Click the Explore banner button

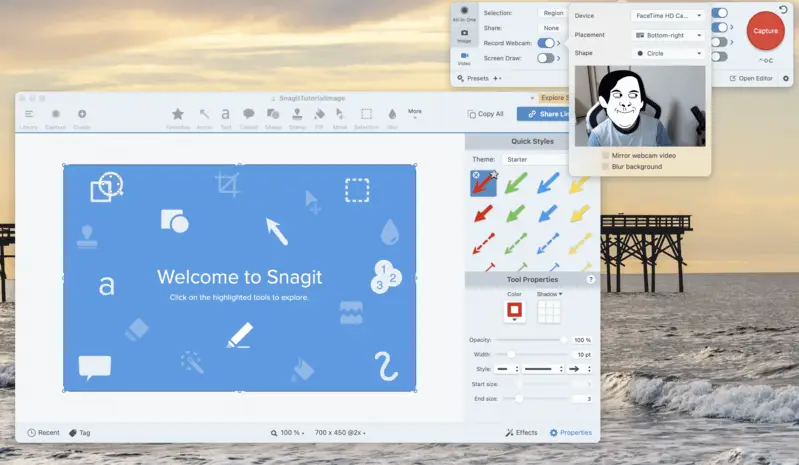(553, 97)
